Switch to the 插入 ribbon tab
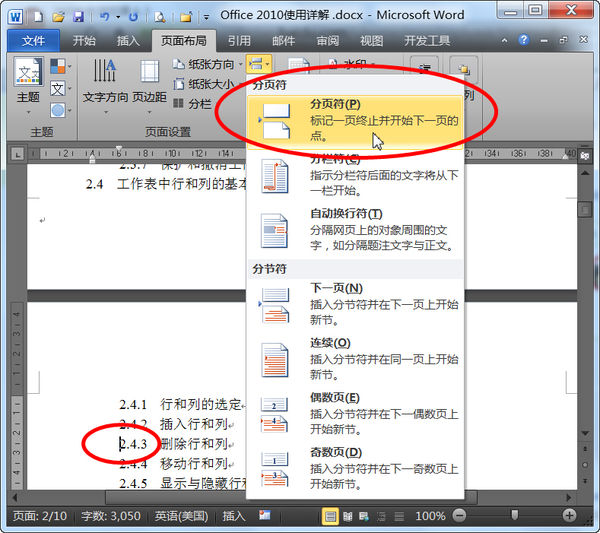 click(x=128, y=41)
